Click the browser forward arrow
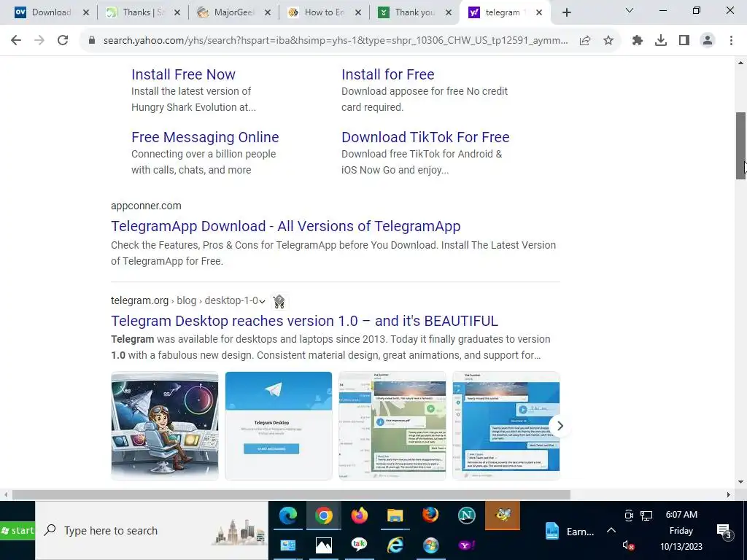The height and width of the screenshot is (560, 747). click(x=39, y=41)
